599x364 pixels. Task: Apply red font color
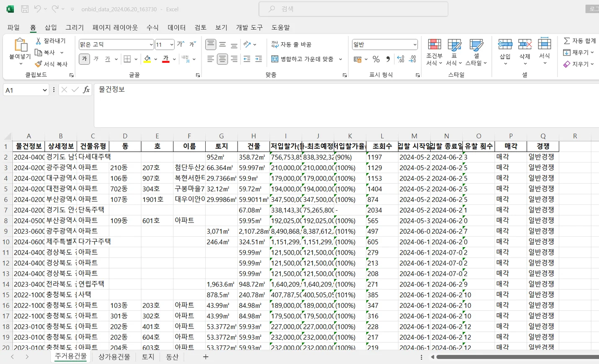tap(166, 59)
